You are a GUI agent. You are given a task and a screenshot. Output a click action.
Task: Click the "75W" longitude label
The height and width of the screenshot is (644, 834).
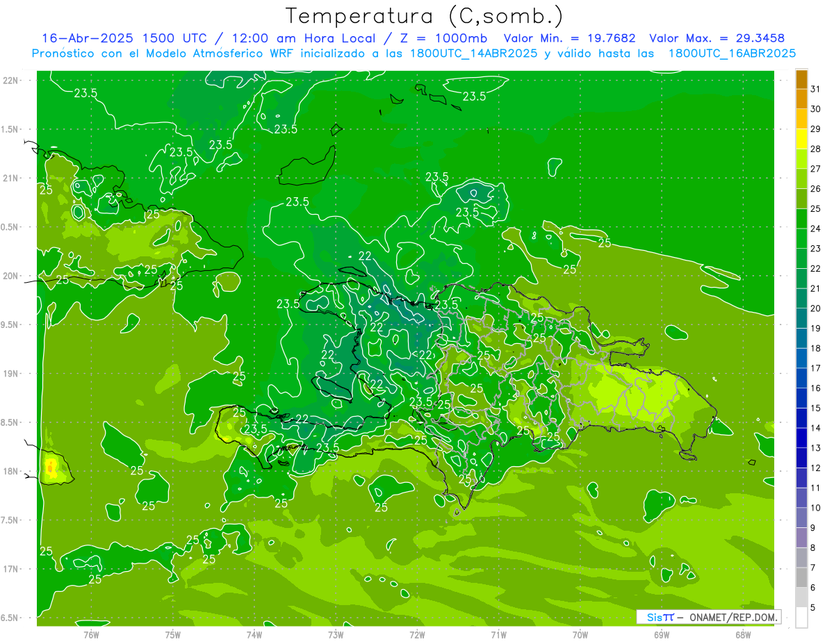tap(173, 635)
